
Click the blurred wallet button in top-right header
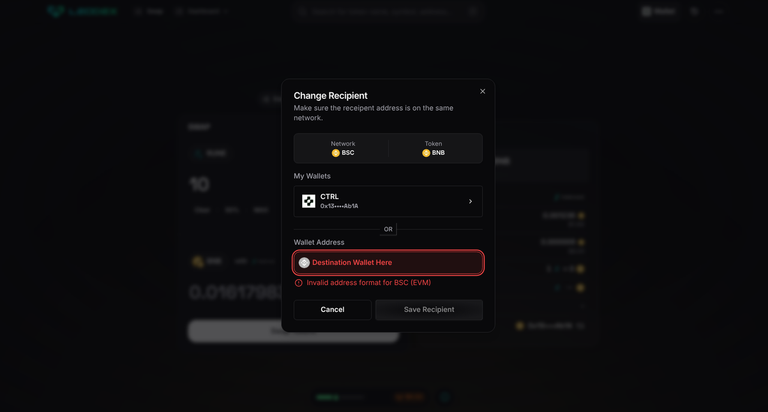coord(659,11)
